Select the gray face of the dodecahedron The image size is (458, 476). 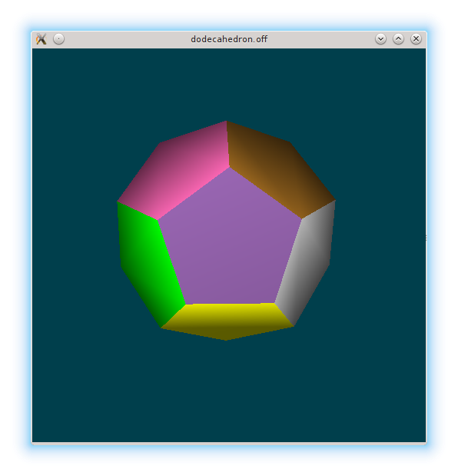310,264
